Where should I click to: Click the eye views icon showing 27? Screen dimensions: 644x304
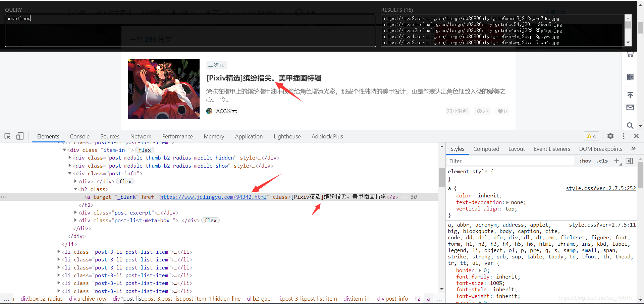pos(479,111)
